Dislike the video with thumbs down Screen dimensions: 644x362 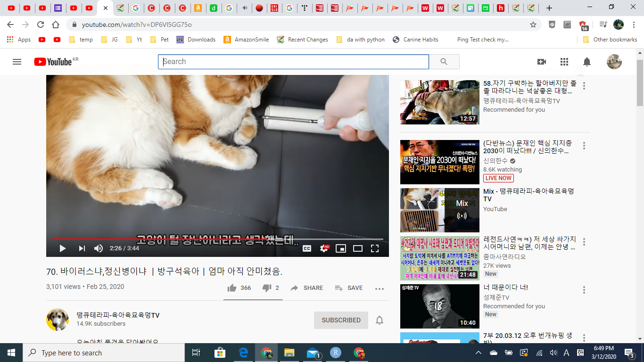(271, 288)
